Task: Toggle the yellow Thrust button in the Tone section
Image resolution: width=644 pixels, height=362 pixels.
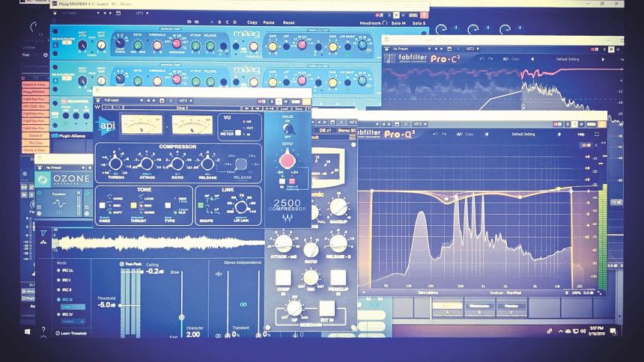Action: 133,205
